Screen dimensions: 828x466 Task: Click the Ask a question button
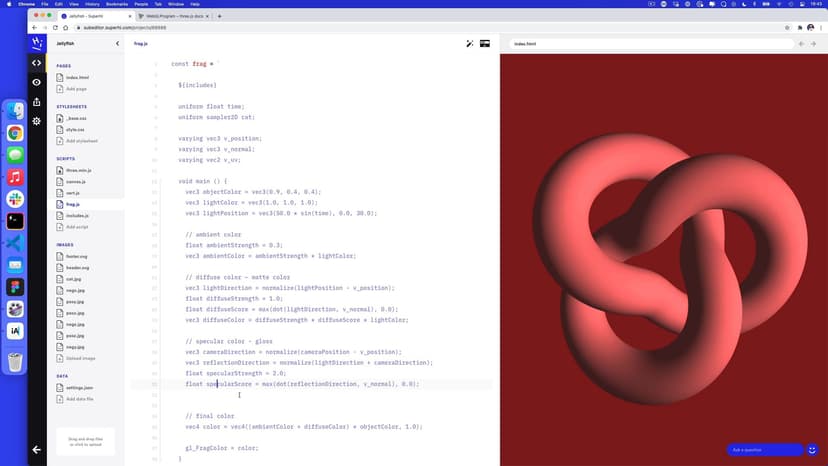[x=766, y=450]
